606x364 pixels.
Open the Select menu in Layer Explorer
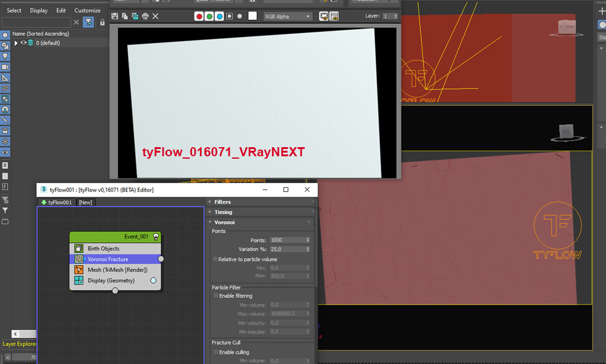point(14,10)
